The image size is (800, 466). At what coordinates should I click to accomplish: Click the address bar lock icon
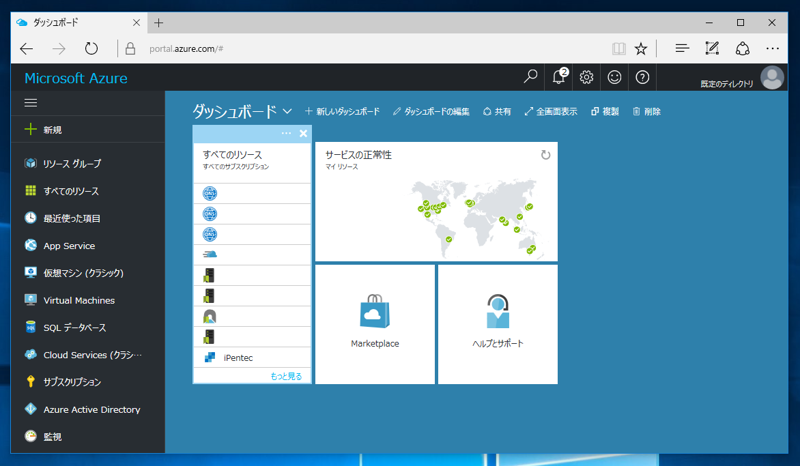pyautogui.click(x=130, y=48)
